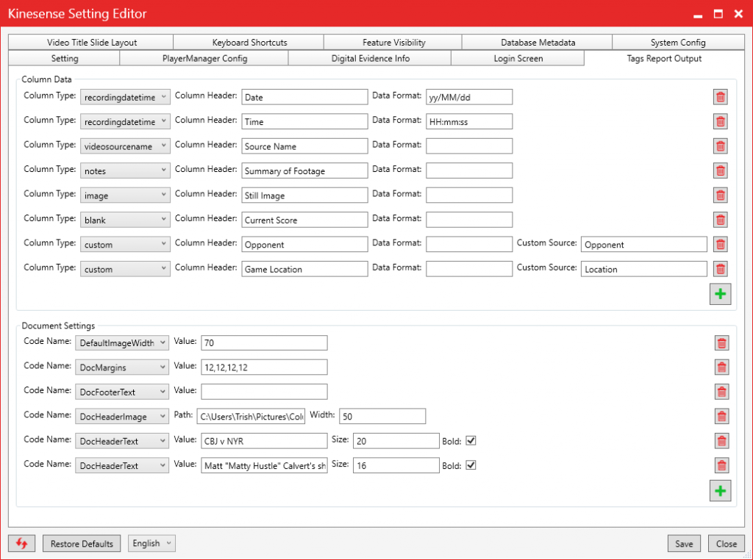Screen dimensions: 753x560
Task: Open the image column type dropdown
Action: [x=125, y=195]
